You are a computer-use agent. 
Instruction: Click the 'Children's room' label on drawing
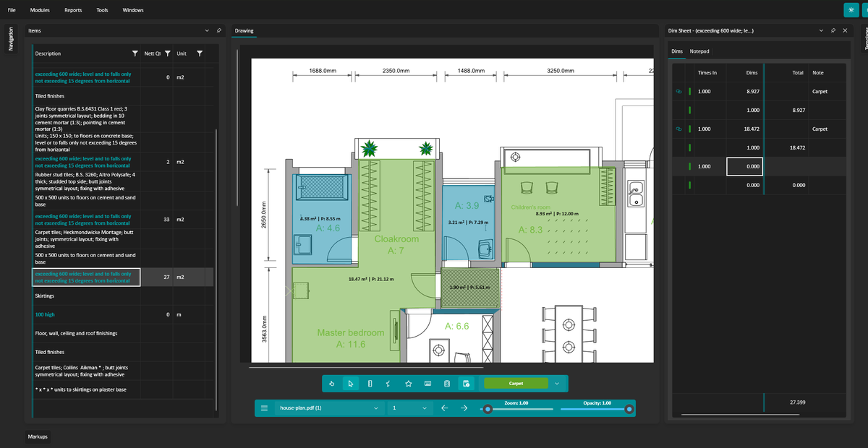[531, 207]
